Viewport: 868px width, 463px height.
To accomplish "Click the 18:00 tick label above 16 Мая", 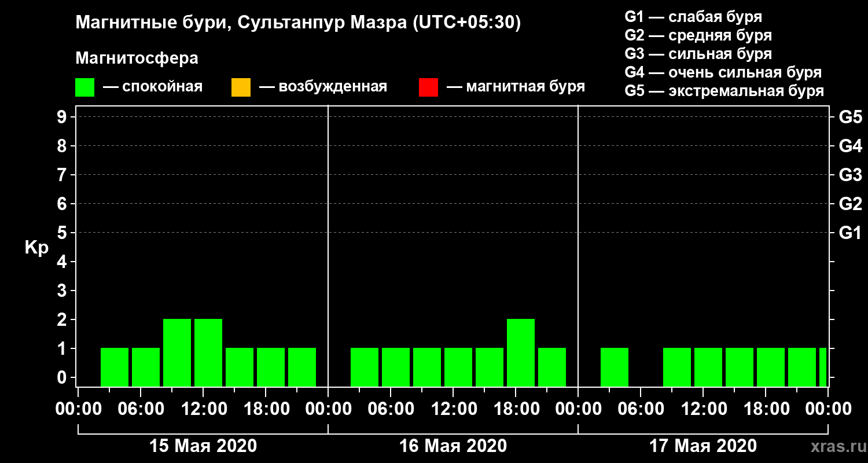I will pyautogui.click(x=516, y=409).
